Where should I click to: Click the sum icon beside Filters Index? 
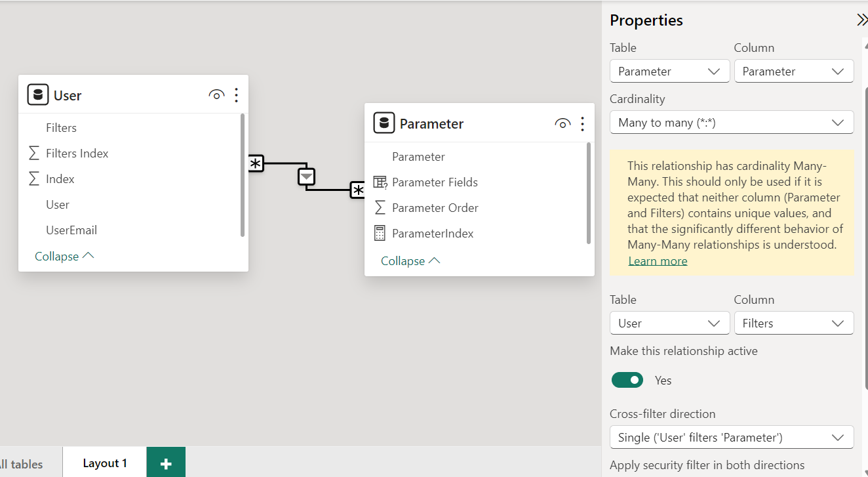click(34, 153)
